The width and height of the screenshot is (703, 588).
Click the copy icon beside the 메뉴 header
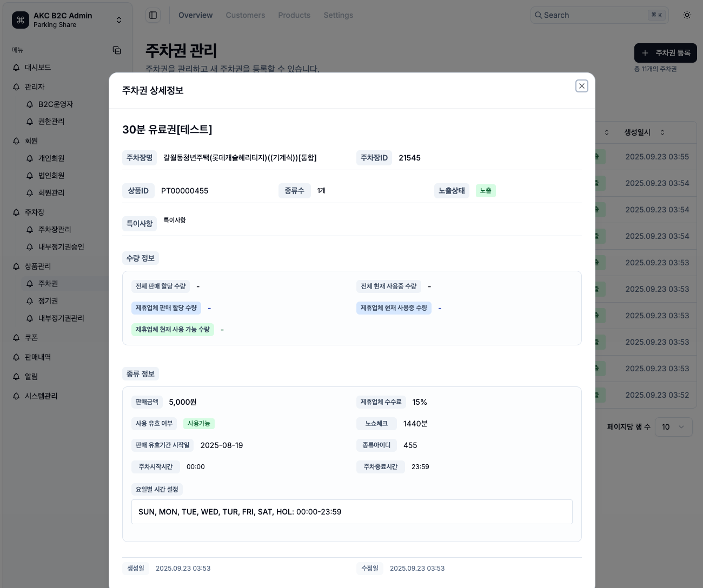tap(117, 50)
